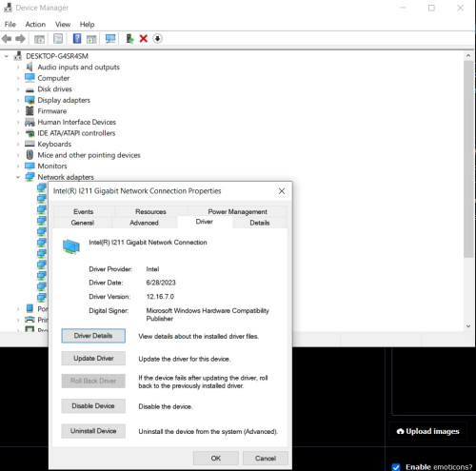Expand the Display adapters category

coord(18,100)
